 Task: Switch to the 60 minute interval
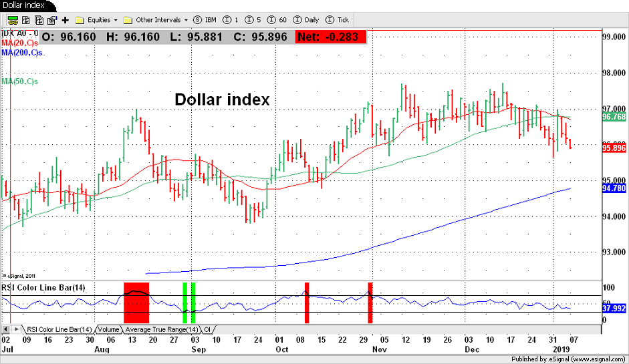tap(277, 19)
